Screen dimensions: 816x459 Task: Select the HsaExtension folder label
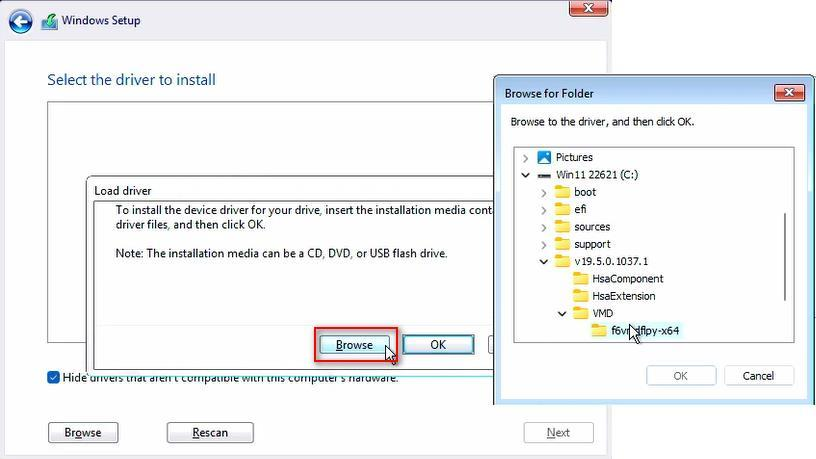click(623, 296)
